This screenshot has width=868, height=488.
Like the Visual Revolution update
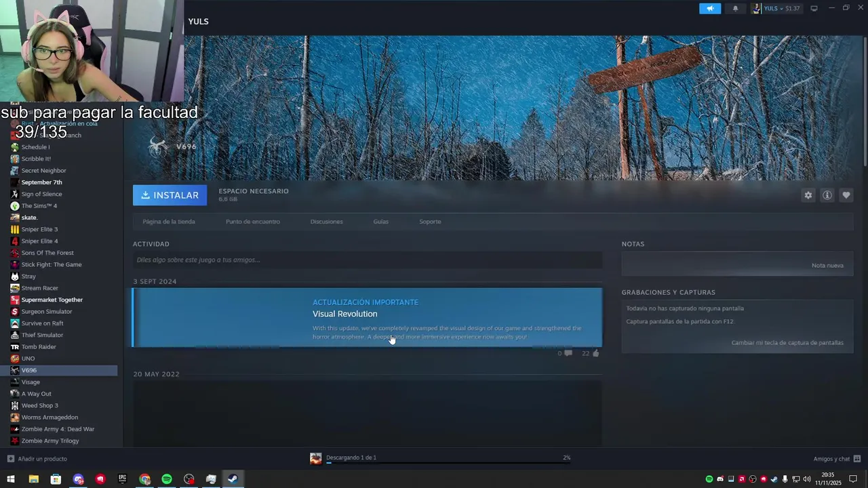595,353
